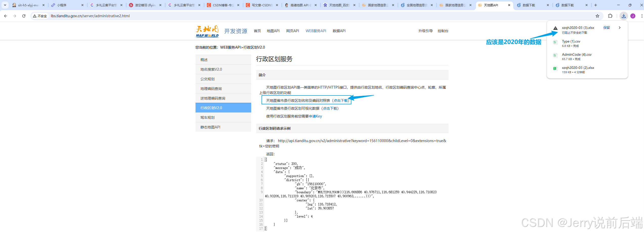
Task: Open 网页API in the site navigation
Action: point(293,31)
